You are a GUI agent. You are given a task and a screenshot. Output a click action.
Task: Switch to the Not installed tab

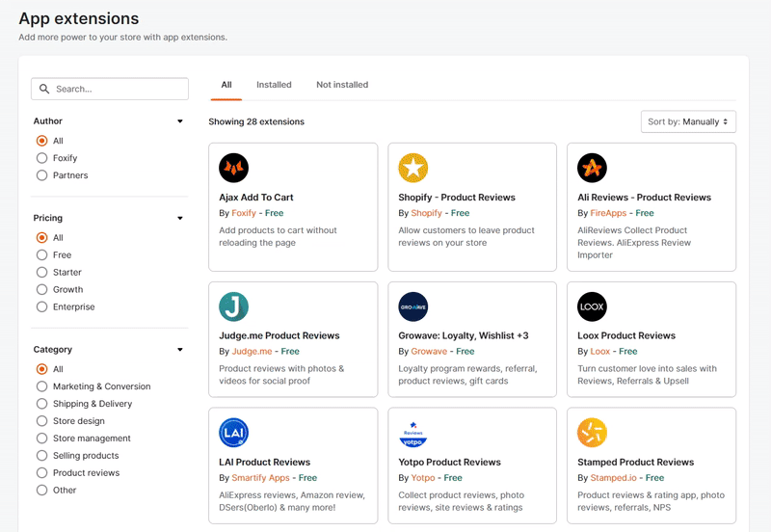pos(342,85)
